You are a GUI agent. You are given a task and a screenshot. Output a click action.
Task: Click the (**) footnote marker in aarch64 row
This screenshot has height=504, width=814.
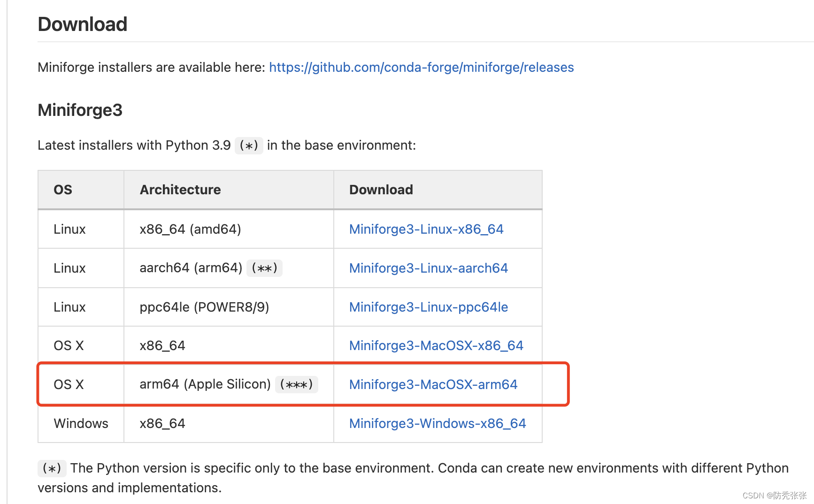[264, 268]
